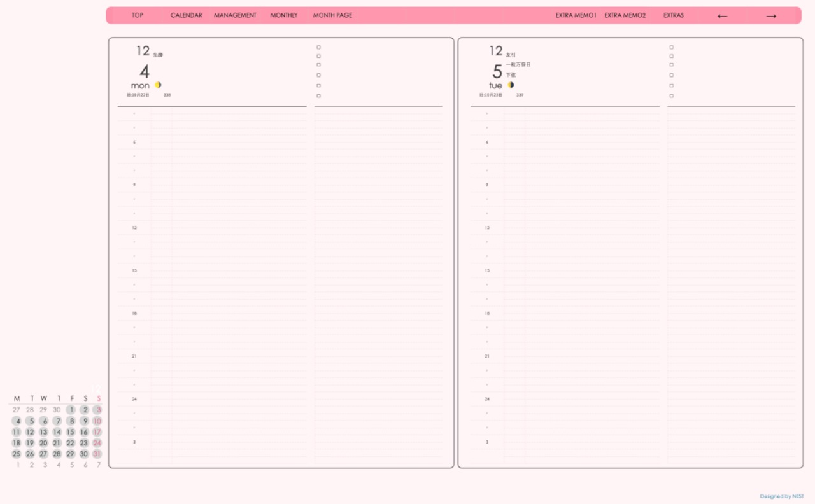The height and width of the screenshot is (504, 815).
Task: Tick the fourth checkbox on Monday 4 page
Action: click(318, 75)
